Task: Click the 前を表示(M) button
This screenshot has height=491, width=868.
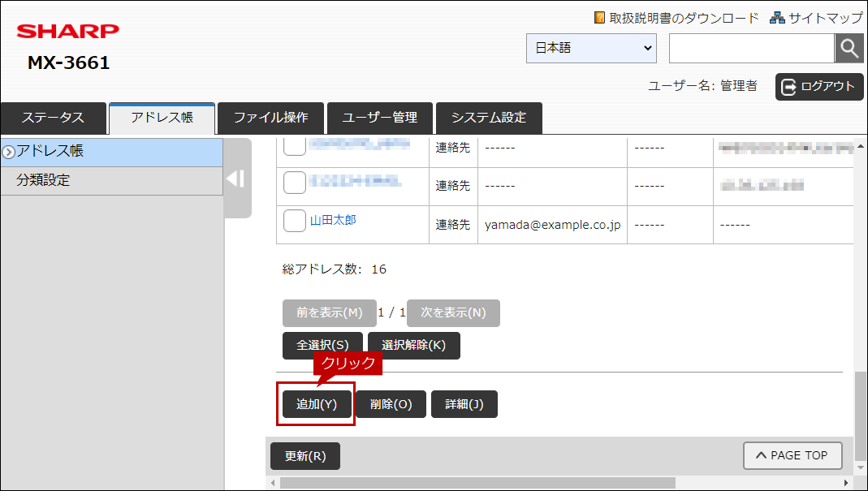Action: (x=329, y=312)
